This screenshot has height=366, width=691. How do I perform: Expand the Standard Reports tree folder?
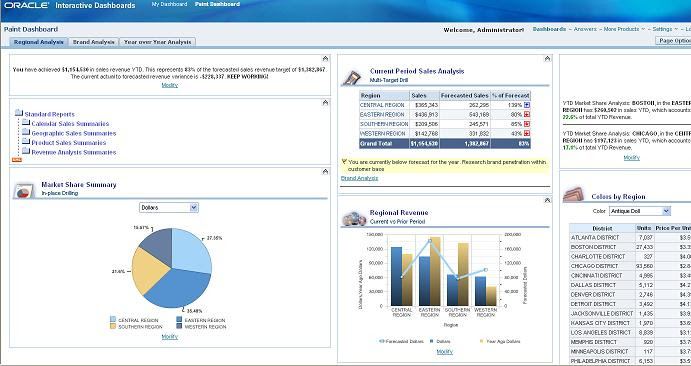click(x=19, y=113)
